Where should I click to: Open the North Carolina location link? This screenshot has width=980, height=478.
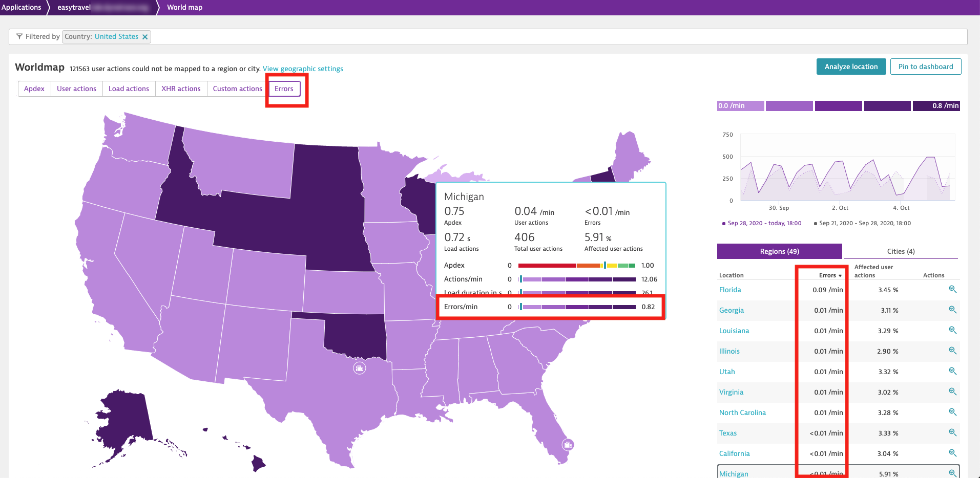tap(742, 412)
